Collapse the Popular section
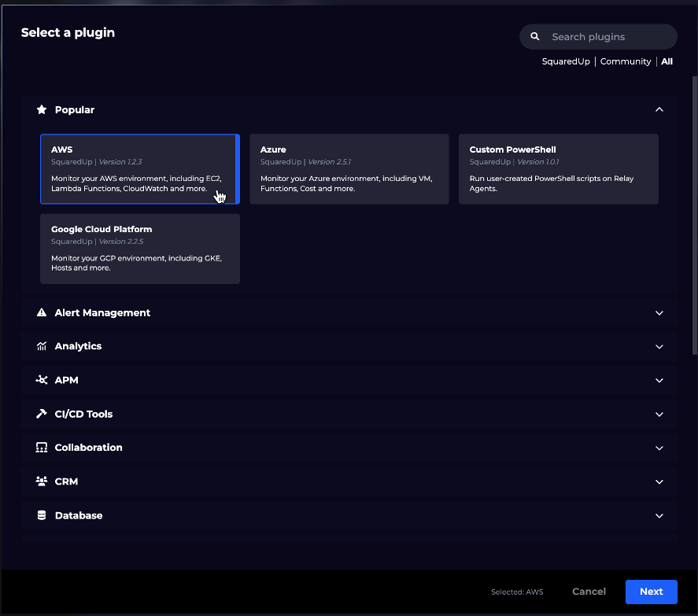The width and height of the screenshot is (698, 616). [x=659, y=109]
